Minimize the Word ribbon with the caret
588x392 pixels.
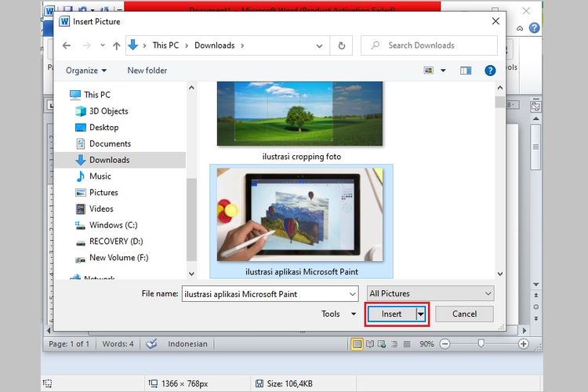pyautogui.click(x=520, y=28)
